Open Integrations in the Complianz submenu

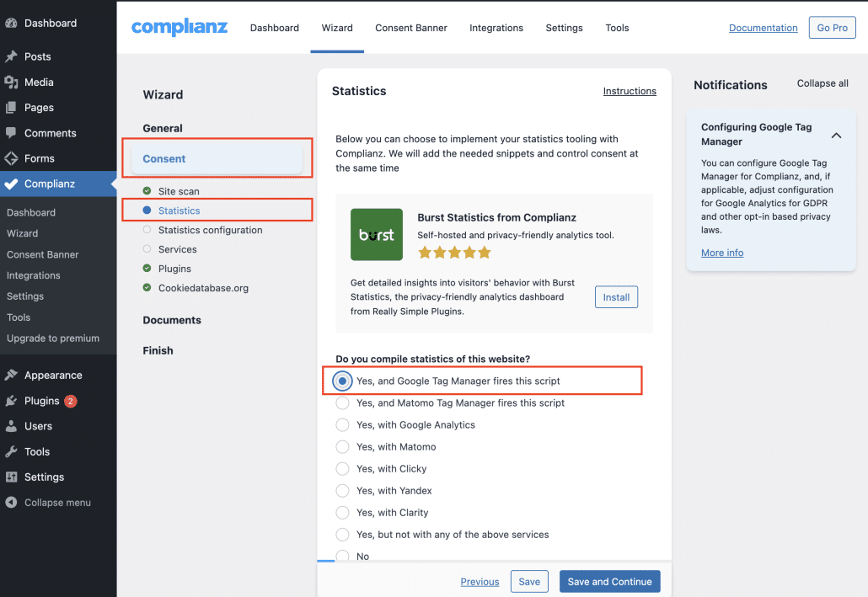(x=33, y=275)
